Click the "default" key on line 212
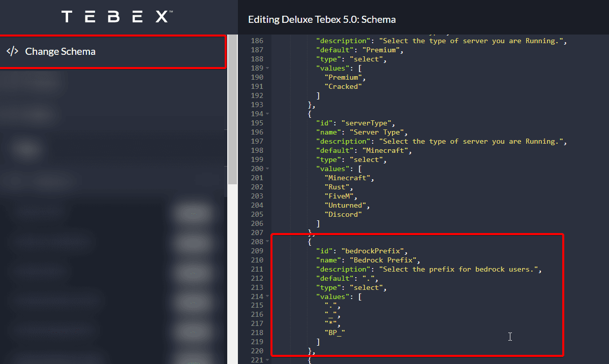The image size is (609, 364). tap(335, 278)
